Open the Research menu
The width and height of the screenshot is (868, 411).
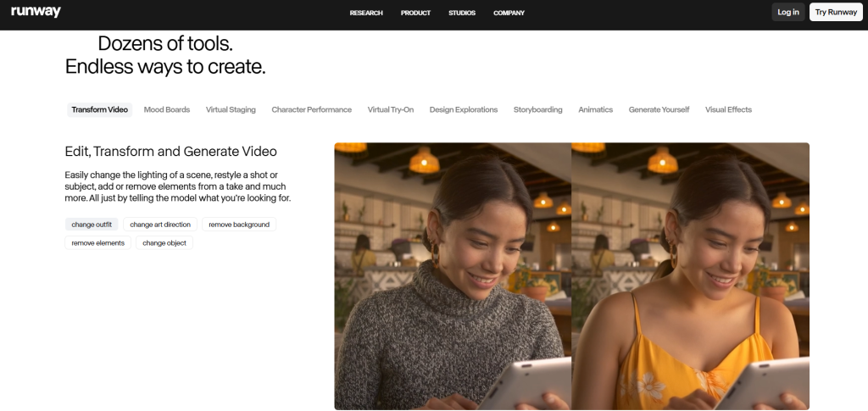tap(366, 13)
